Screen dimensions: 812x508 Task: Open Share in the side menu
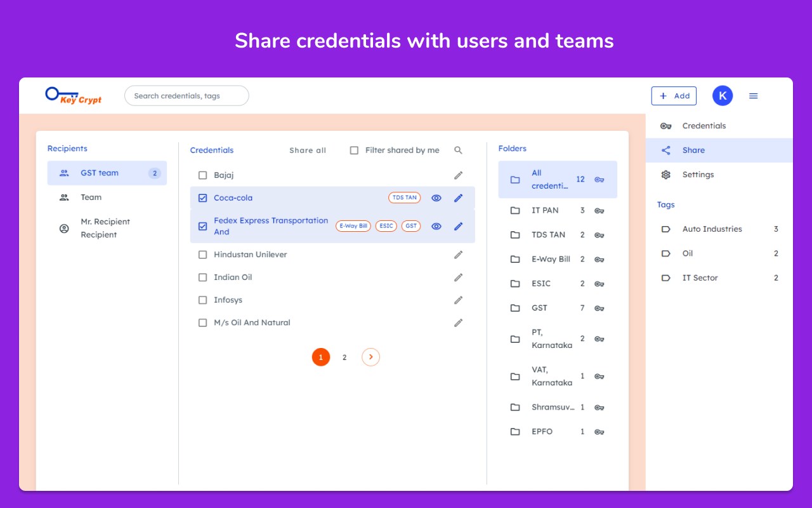(x=719, y=150)
